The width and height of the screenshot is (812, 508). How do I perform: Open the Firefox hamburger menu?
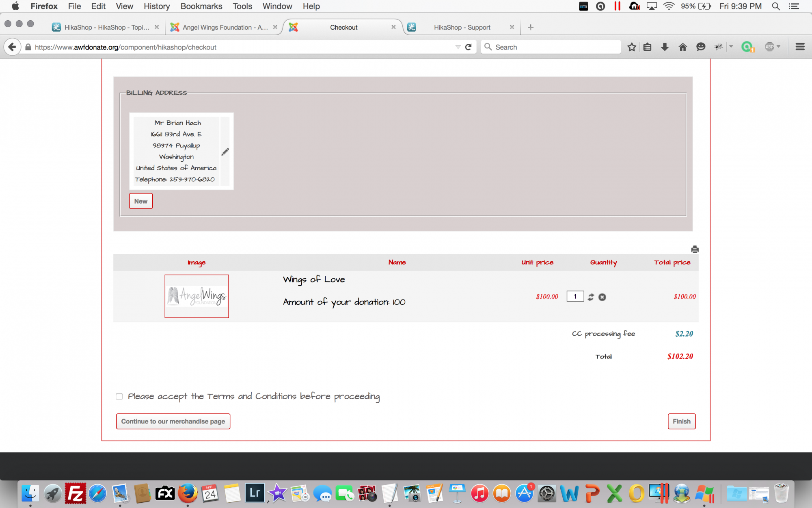coord(800,47)
